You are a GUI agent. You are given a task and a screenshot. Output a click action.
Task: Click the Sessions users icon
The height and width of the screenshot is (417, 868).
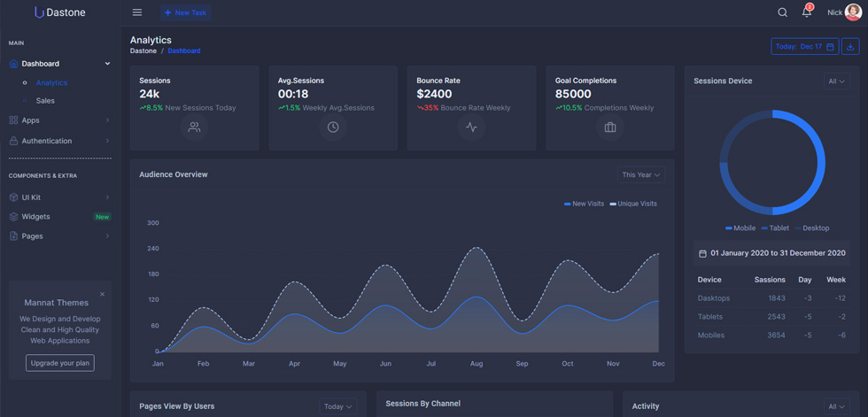194,127
